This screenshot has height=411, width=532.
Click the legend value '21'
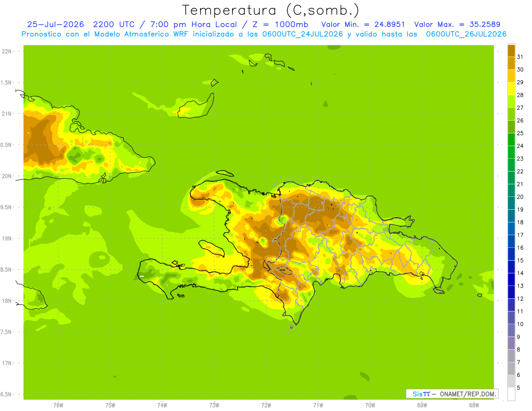pos(520,184)
